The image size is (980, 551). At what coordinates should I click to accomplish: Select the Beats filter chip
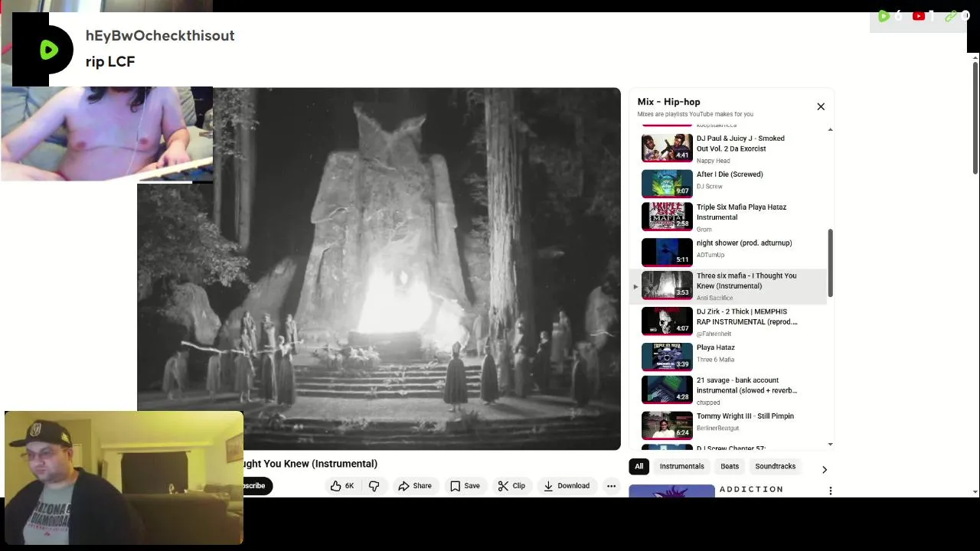tap(730, 466)
